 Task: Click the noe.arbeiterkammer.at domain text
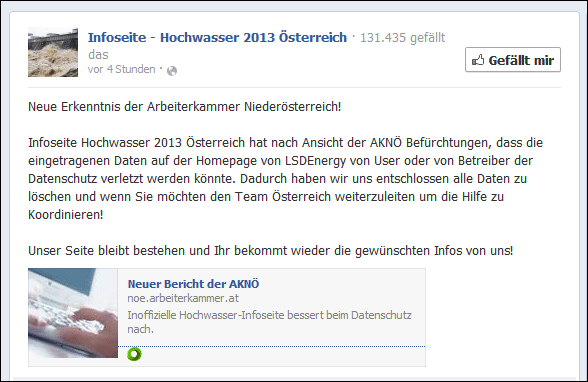(x=183, y=298)
